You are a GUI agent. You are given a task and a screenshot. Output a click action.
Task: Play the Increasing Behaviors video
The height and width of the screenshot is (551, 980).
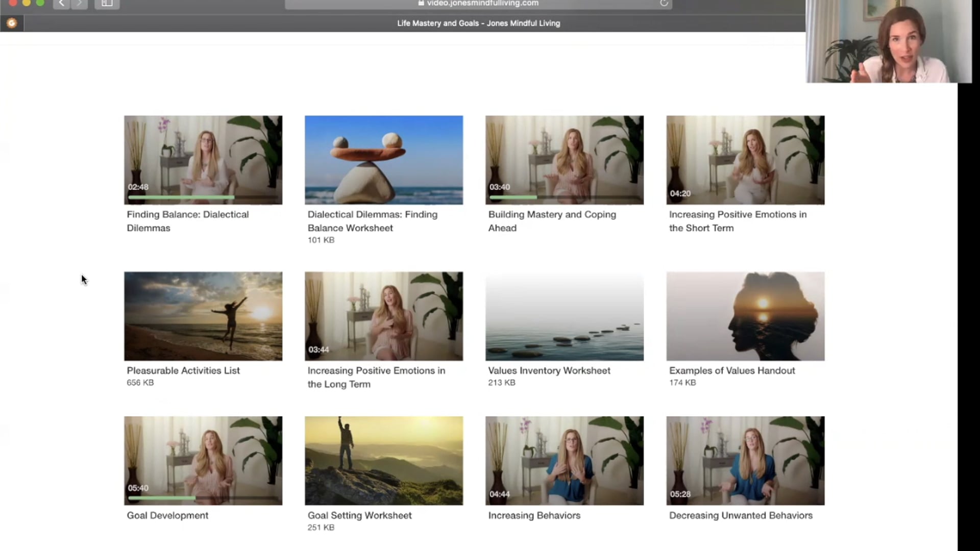pyautogui.click(x=564, y=460)
